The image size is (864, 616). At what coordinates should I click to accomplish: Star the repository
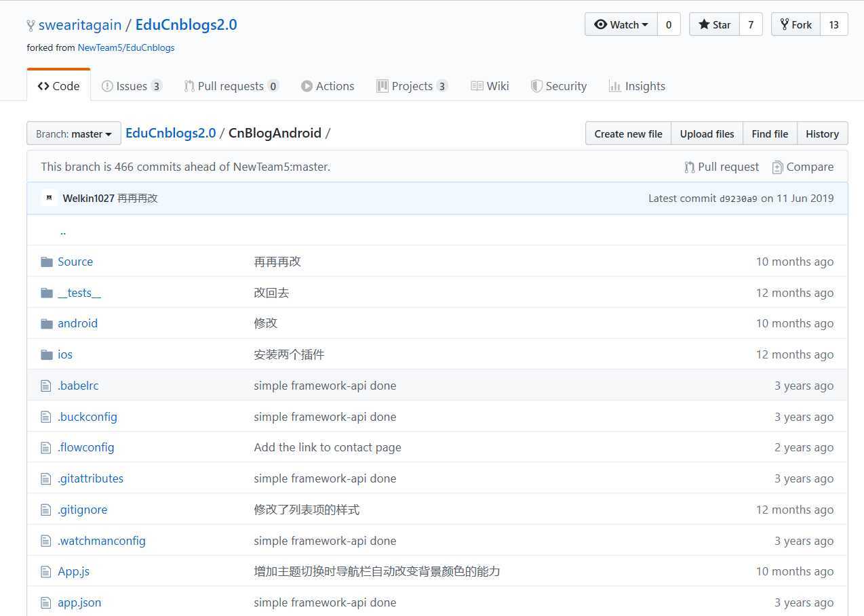point(714,24)
